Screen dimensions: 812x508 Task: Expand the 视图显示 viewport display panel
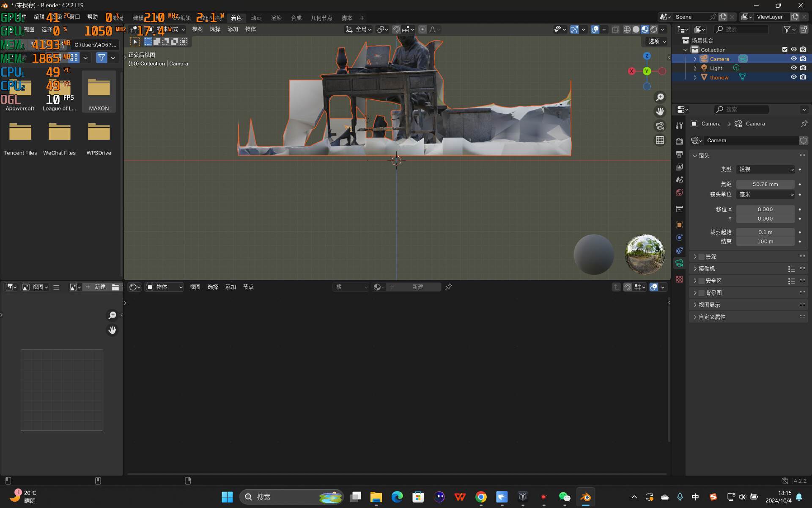tap(709, 305)
